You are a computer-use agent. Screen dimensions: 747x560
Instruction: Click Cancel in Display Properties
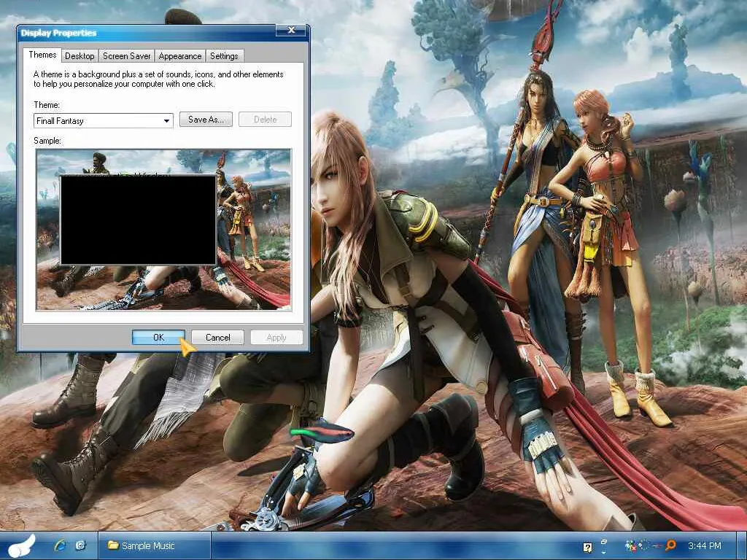click(217, 337)
